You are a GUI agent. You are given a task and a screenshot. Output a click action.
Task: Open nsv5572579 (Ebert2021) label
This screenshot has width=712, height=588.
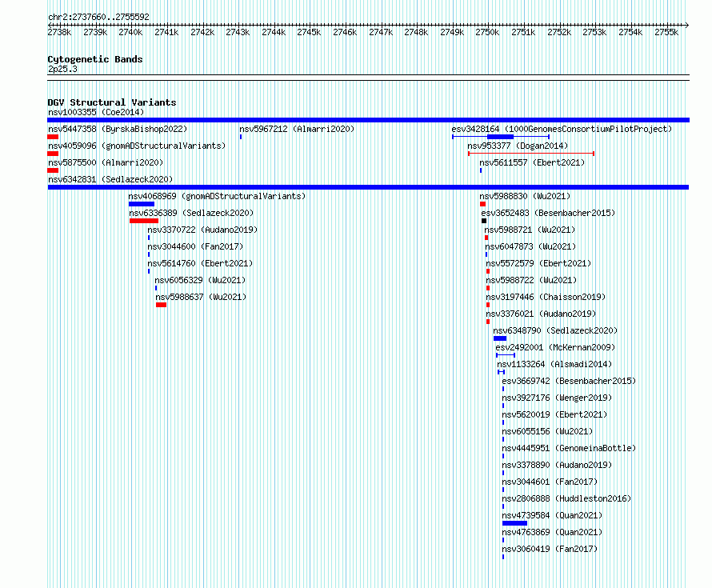click(538, 263)
